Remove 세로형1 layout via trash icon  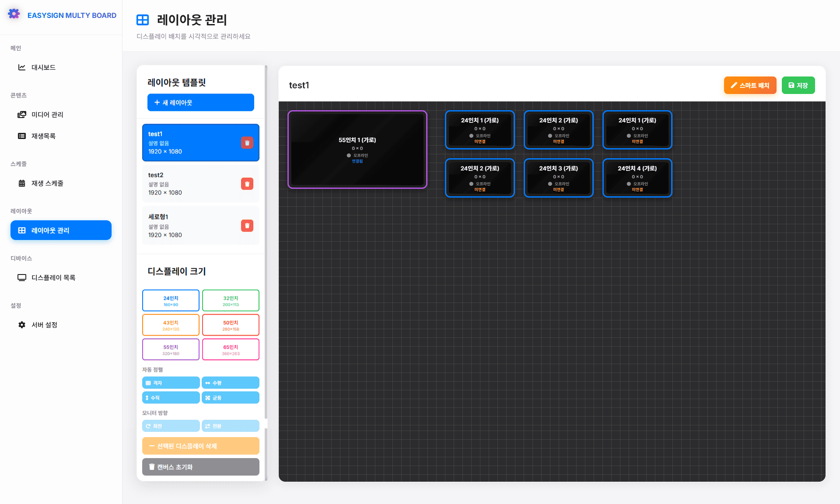(247, 226)
